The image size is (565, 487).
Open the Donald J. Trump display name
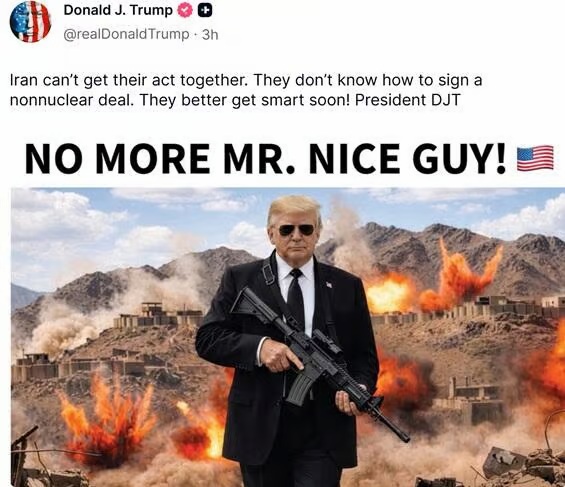[x=118, y=10]
